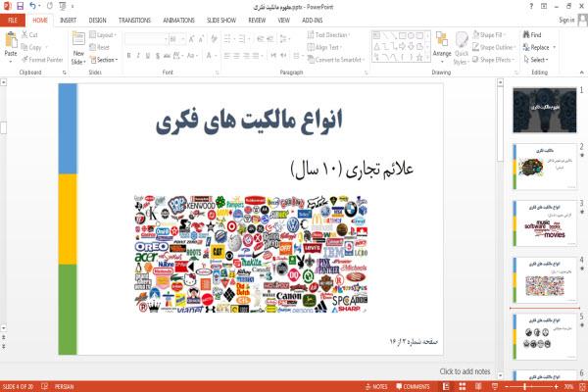This screenshot has height=392, width=588.
Task: Start the slide show from status bar
Action: coord(495,386)
